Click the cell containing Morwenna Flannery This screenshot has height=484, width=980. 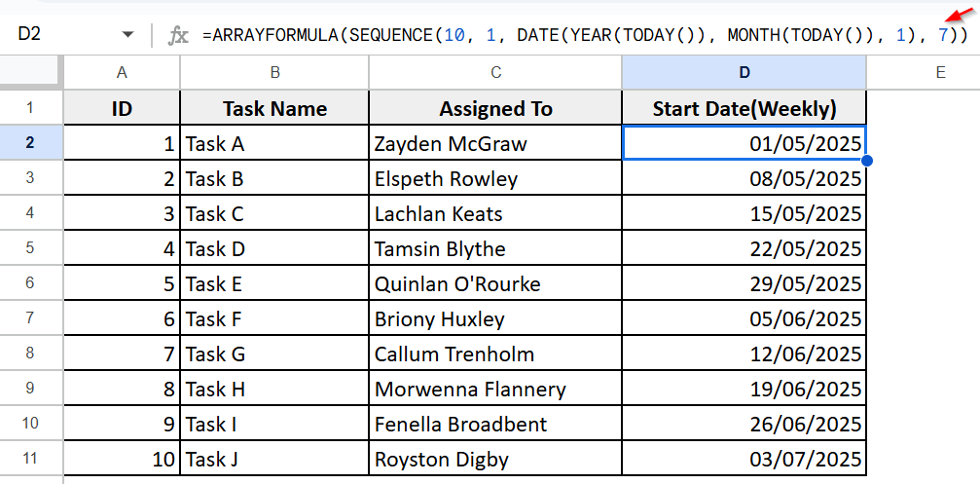click(495, 389)
